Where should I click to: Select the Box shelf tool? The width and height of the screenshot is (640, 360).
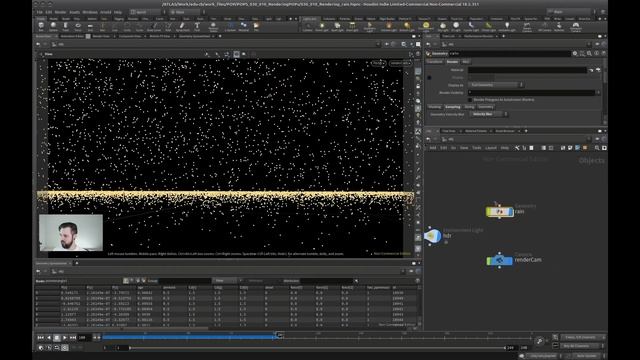(x=41, y=27)
